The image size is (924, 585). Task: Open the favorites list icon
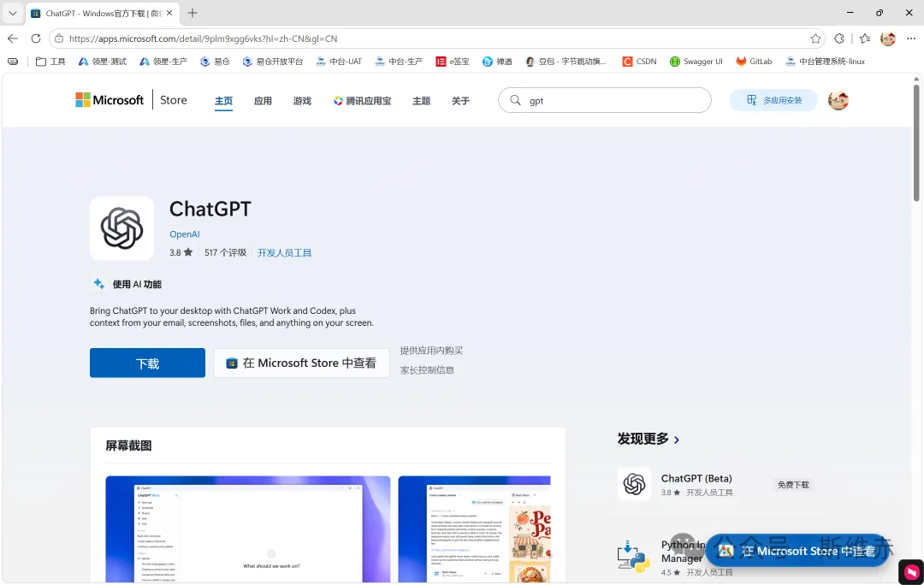pos(864,38)
